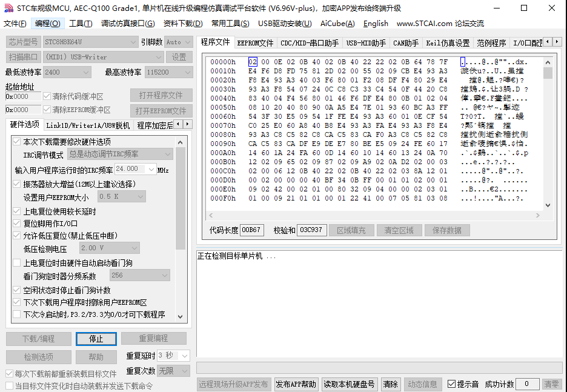Enable 上电复位时由硬件自动启动看门狗
Image resolution: width=567 pixels, height=392 pixels.
click(x=16, y=263)
